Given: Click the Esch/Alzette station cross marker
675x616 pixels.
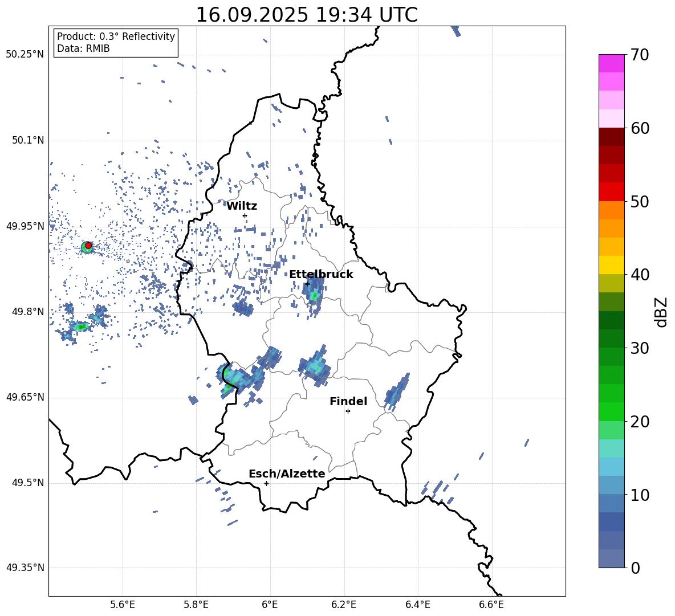Looking at the screenshot, I should point(266,483).
